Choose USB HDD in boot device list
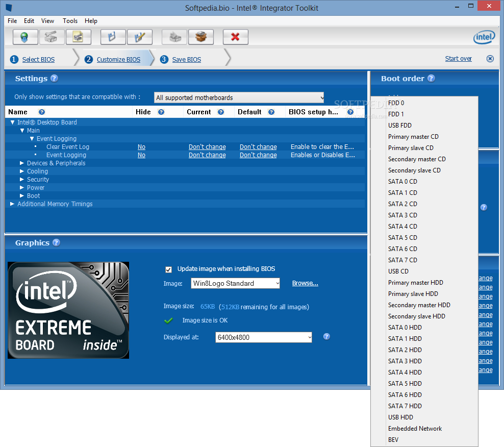The width and height of the screenshot is (504, 447). tap(424, 417)
